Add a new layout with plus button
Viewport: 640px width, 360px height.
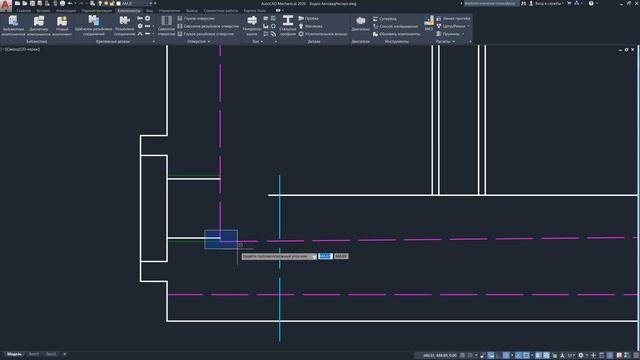pos(64,354)
